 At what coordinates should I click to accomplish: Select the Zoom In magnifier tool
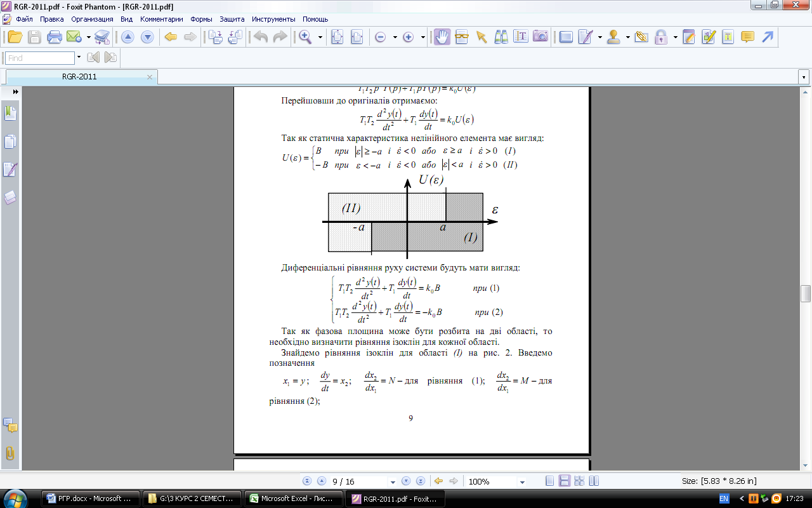(x=306, y=37)
